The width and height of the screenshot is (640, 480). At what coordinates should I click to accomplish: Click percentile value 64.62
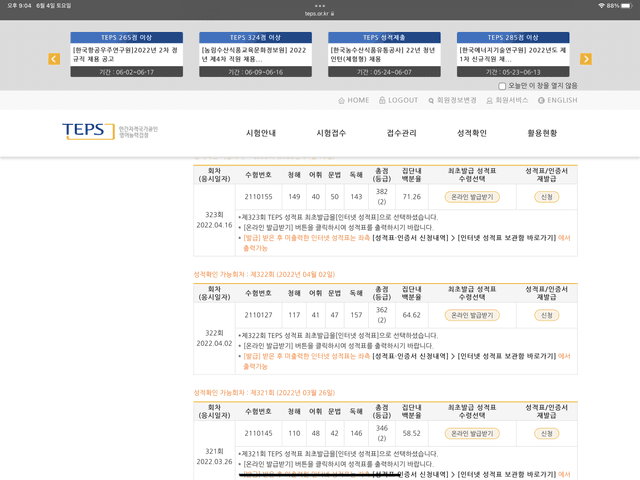tap(411, 316)
